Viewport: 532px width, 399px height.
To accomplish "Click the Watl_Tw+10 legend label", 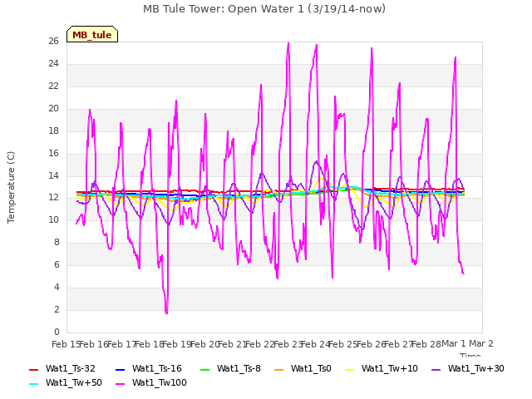I will (390, 368).
